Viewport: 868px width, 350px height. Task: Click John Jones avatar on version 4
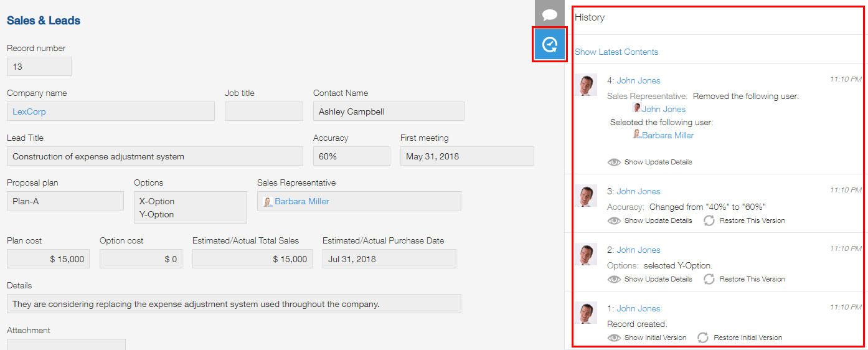[x=586, y=85]
